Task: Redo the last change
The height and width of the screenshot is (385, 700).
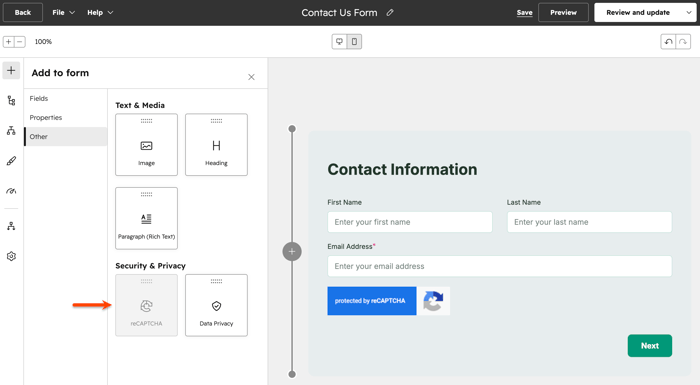Action: point(683,42)
